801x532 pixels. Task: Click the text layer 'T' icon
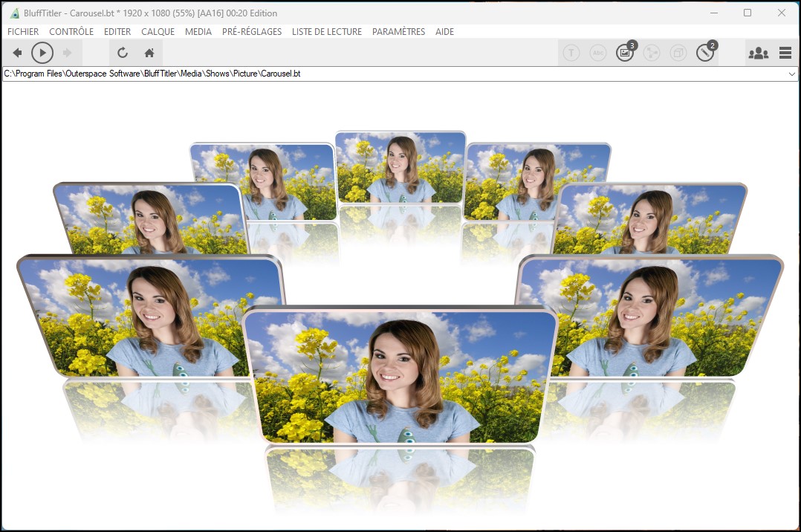coord(571,53)
